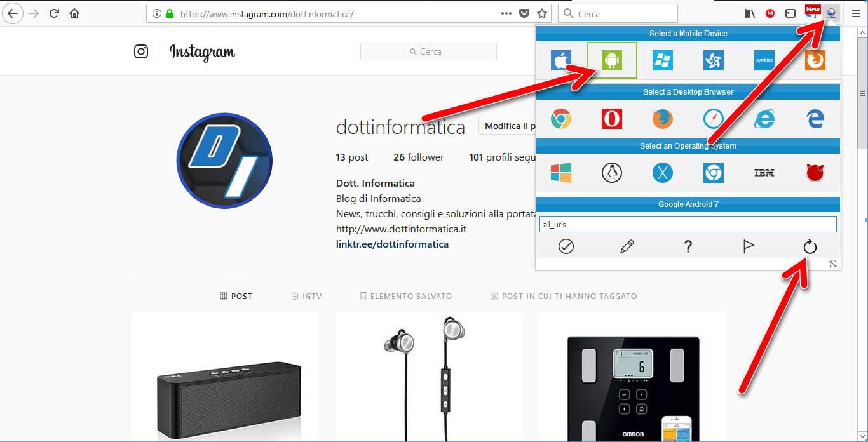Viewport: 868px width, 442px height.
Task: Choose the IBM operating system
Action: pos(764,172)
